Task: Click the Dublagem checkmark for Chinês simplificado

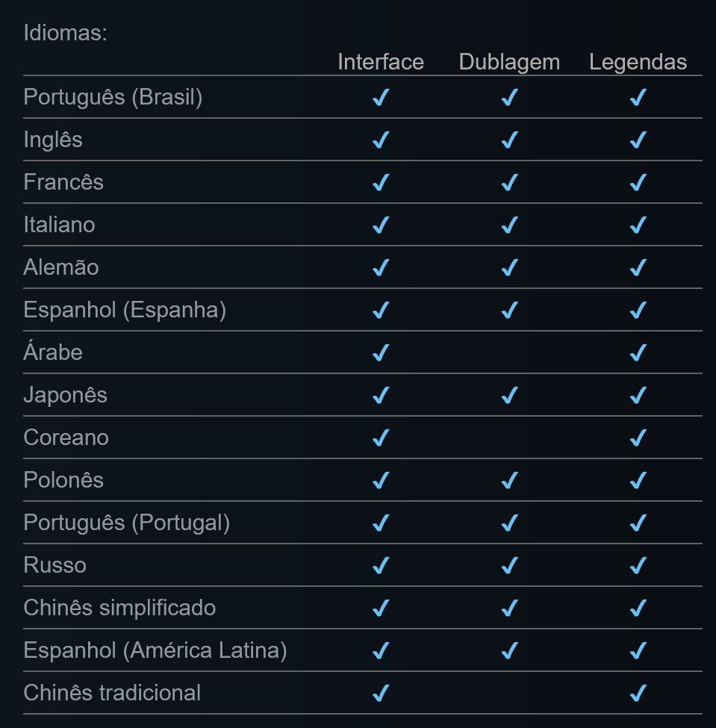Action: pyautogui.click(x=509, y=609)
